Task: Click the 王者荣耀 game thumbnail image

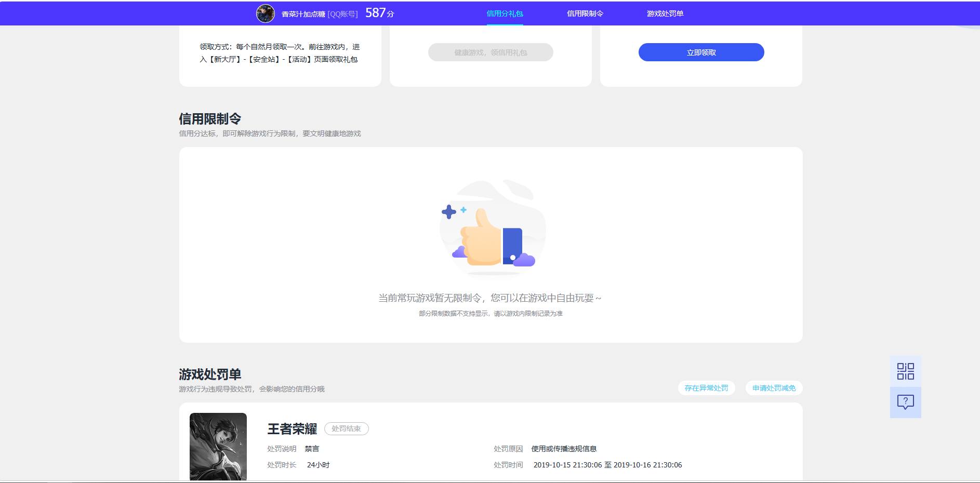Action: click(218, 447)
